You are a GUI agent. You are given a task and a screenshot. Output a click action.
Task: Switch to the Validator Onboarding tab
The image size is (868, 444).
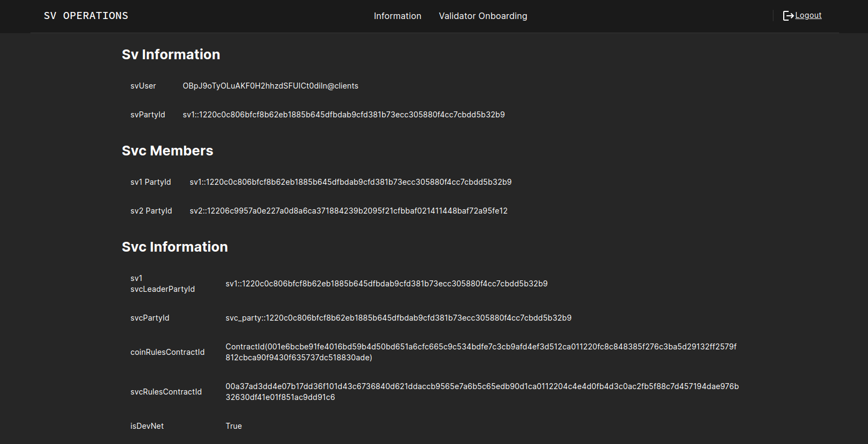pos(483,16)
